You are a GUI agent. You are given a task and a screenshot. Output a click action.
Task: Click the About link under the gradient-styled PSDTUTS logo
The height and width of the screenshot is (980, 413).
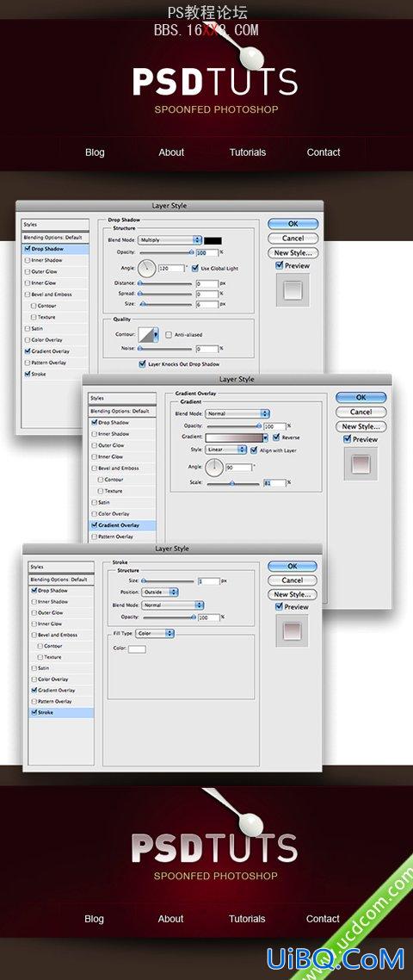pos(170,919)
